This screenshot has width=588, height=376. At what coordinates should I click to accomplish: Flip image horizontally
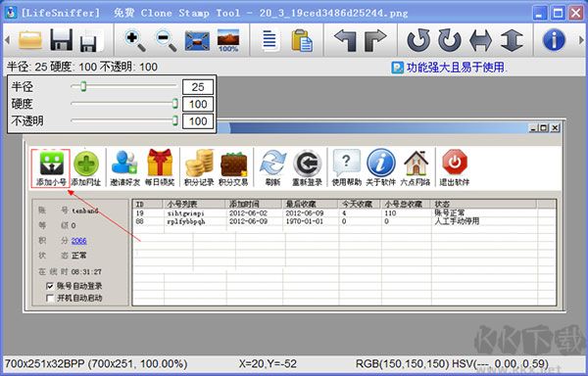pos(480,40)
